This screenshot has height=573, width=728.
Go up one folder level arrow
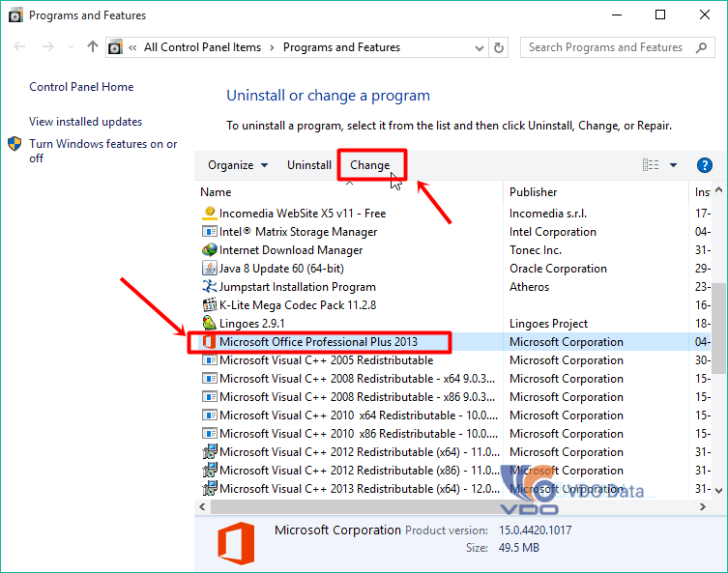point(93,46)
